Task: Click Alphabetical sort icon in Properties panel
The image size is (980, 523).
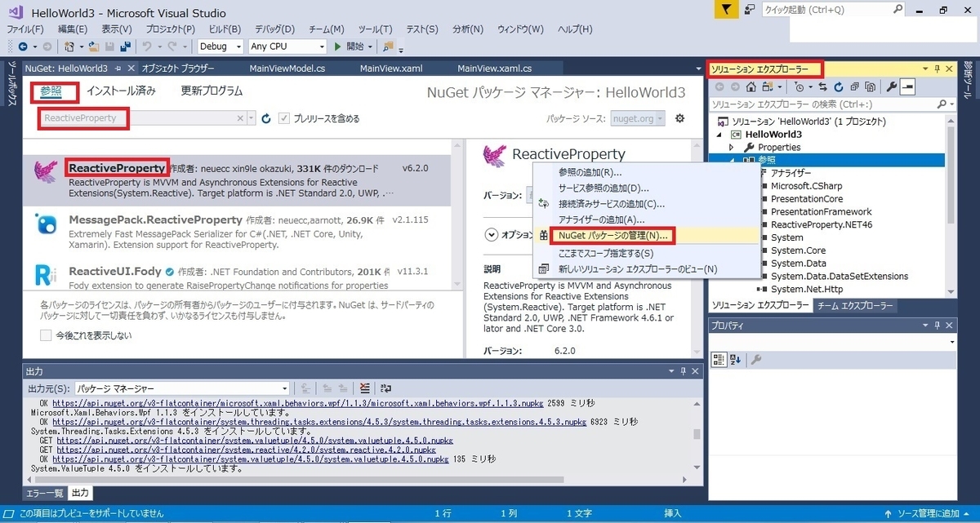Action: click(x=734, y=359)
